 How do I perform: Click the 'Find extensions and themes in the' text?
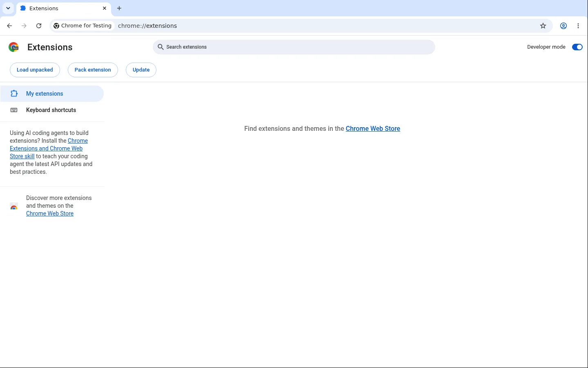coord(294,128)
